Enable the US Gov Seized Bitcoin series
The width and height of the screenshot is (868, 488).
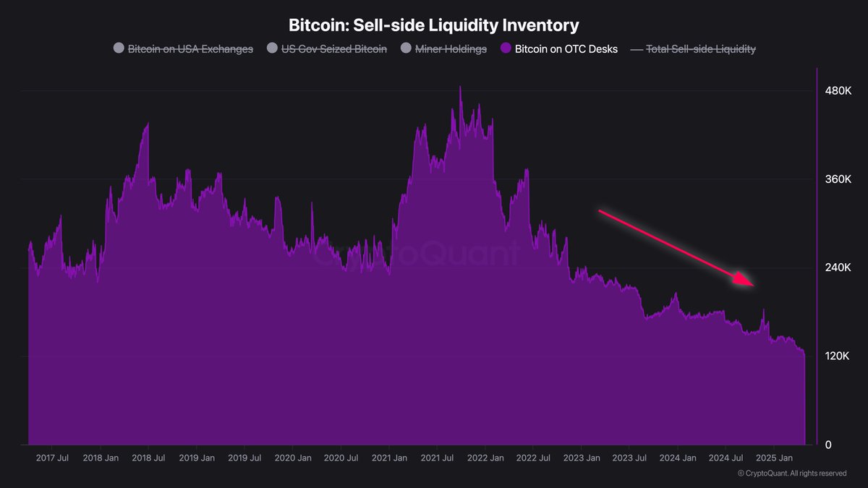point(334,49)
